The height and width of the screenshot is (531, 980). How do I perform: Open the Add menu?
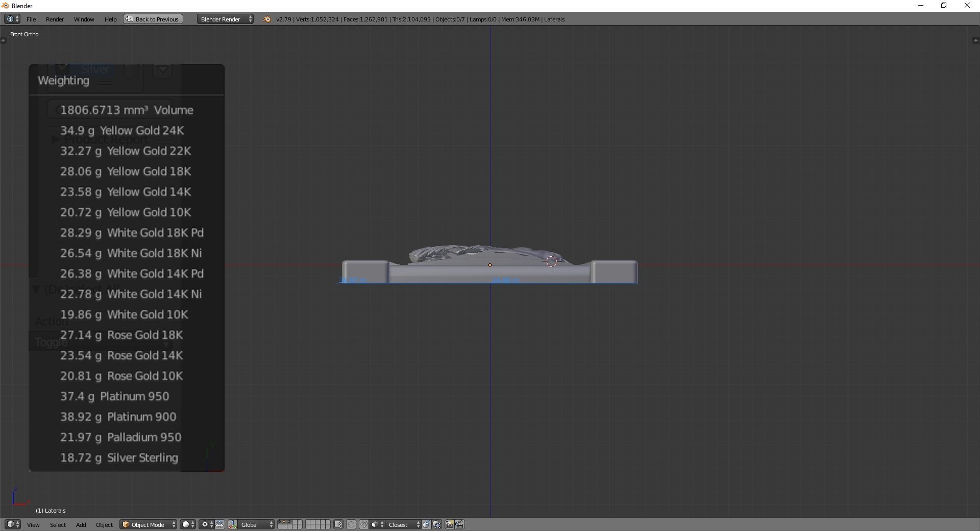81,524
